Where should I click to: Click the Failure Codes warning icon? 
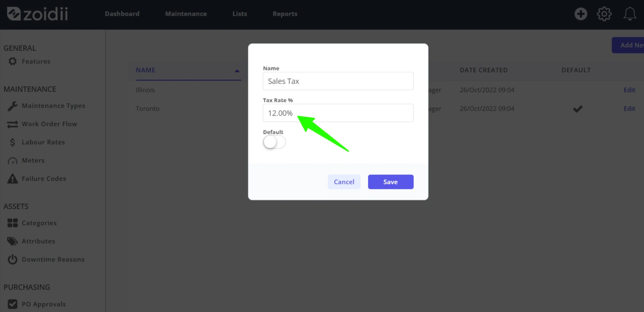(13, 179)
